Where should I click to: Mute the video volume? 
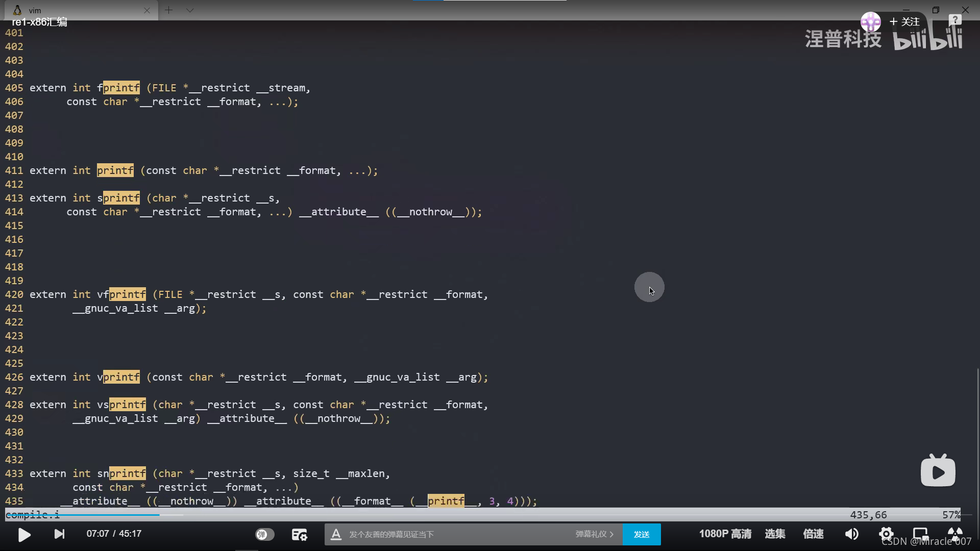pos(851,534)
